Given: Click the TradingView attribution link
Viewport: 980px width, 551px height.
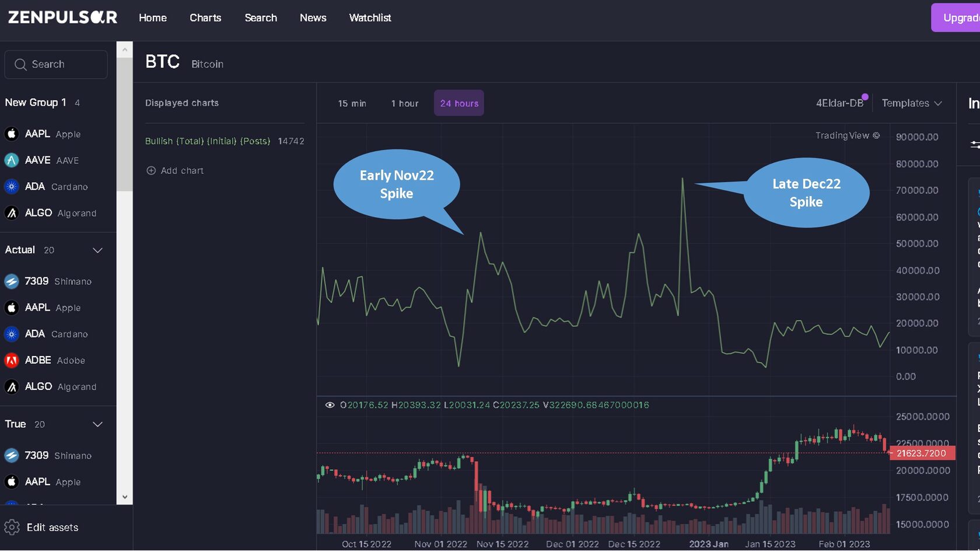Looking at the screenshot, I should tap(847, 135).
